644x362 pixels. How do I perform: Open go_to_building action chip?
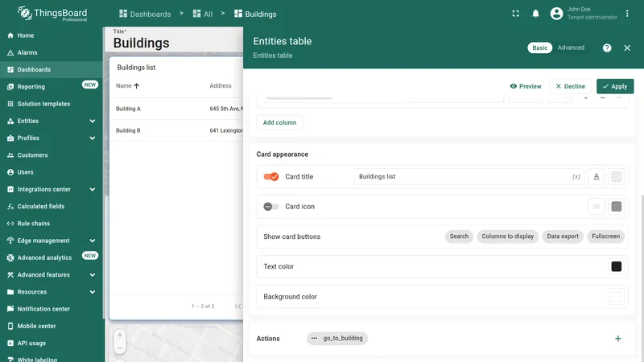[x=337, y=338]
